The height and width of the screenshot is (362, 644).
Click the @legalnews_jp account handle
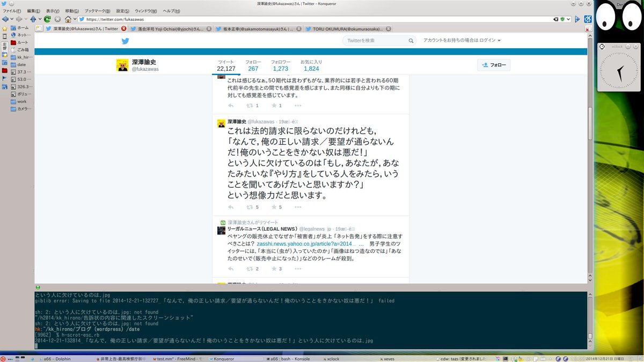pyautogui.click(x=316, y=229)
